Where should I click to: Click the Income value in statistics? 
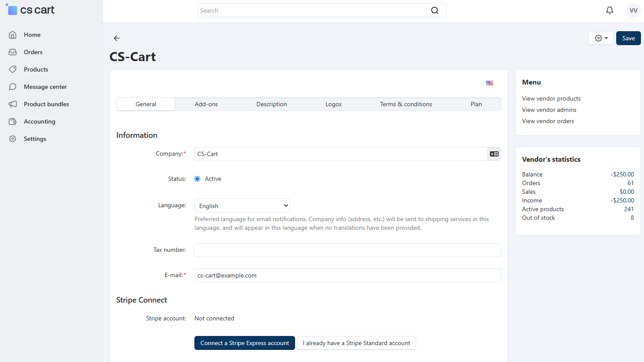pos(622,200)
